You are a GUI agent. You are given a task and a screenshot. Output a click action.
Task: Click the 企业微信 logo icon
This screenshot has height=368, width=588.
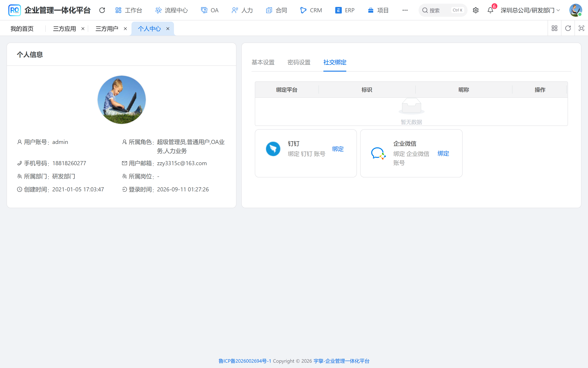pos(378,153)
